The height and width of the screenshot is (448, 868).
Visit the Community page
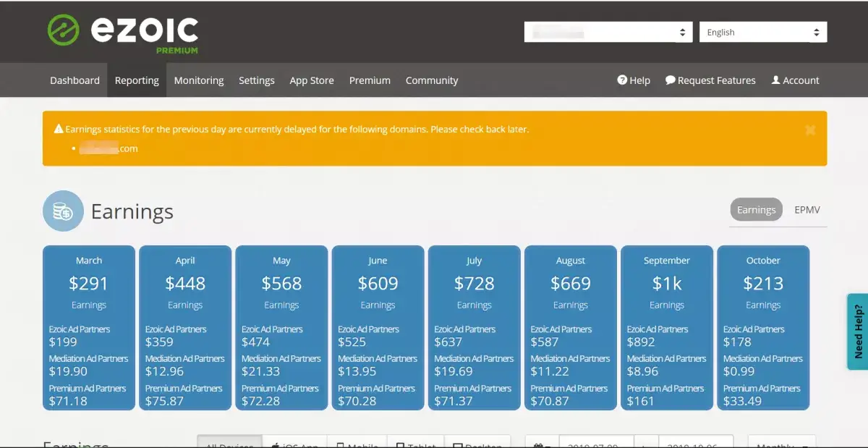point(432,80)
